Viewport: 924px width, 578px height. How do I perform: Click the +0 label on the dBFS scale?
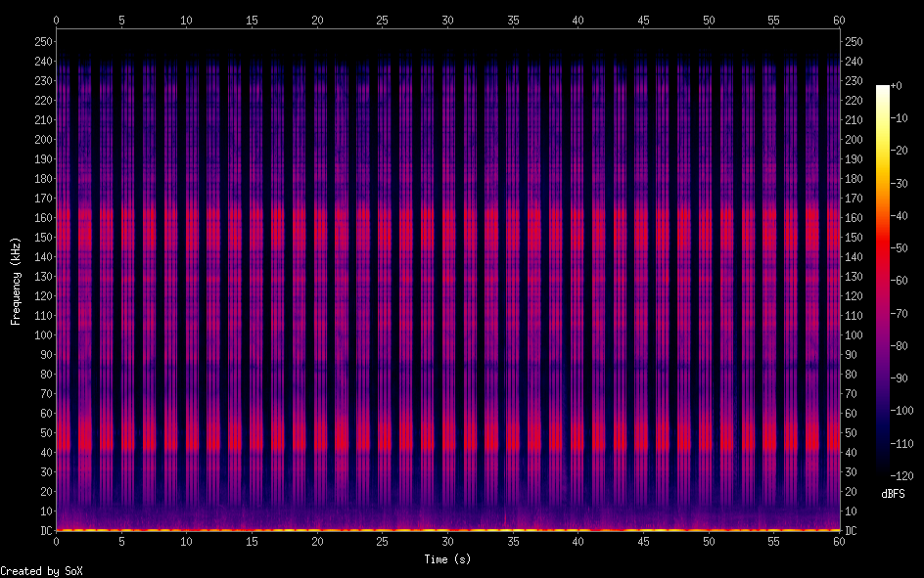[x=910, y=87]
